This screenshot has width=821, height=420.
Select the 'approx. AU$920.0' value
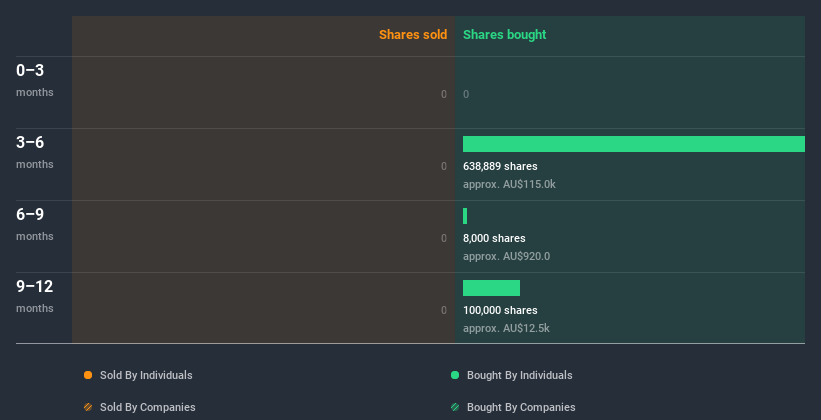coord(506,257)
